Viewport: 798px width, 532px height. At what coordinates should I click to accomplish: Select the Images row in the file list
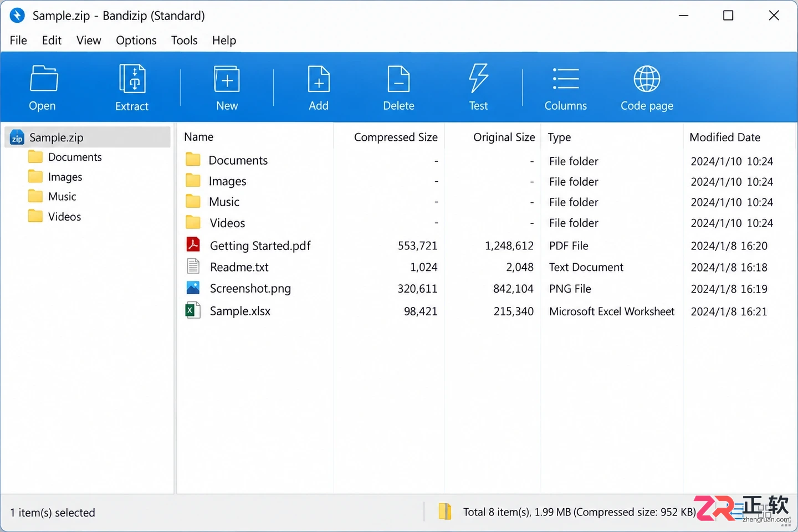coord(486,181)
